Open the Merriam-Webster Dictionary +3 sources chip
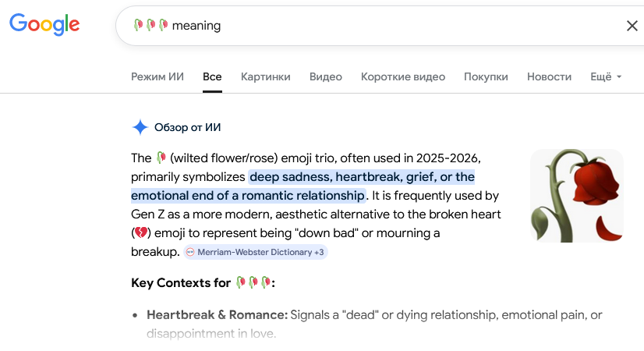Image resolution: width=644 pixels, height=351 pixels. point(255,252)
